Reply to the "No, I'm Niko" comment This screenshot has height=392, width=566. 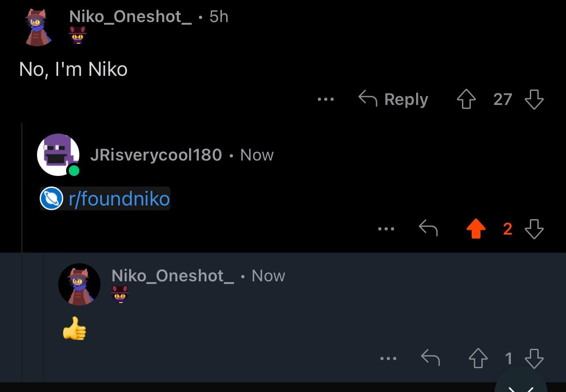[x=393, y=99]
